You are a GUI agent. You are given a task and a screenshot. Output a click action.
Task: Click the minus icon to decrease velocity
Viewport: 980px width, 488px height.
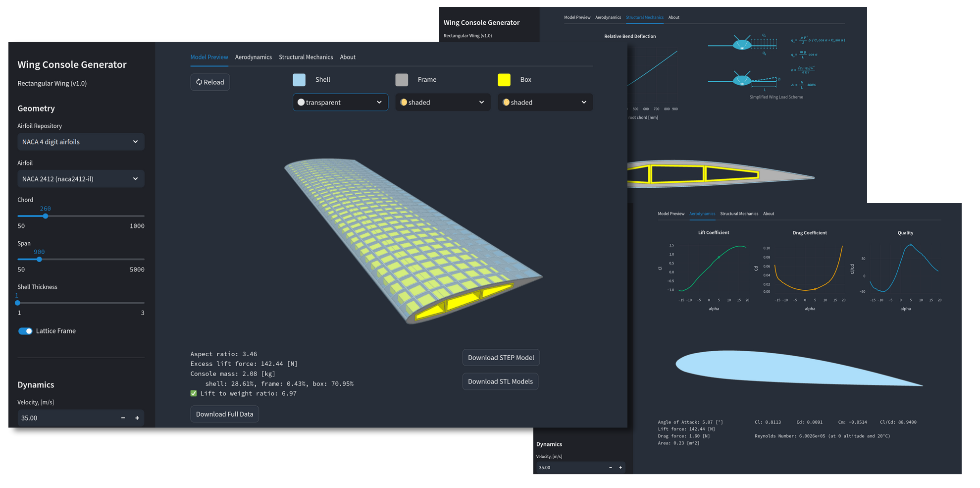pos(123,418)
